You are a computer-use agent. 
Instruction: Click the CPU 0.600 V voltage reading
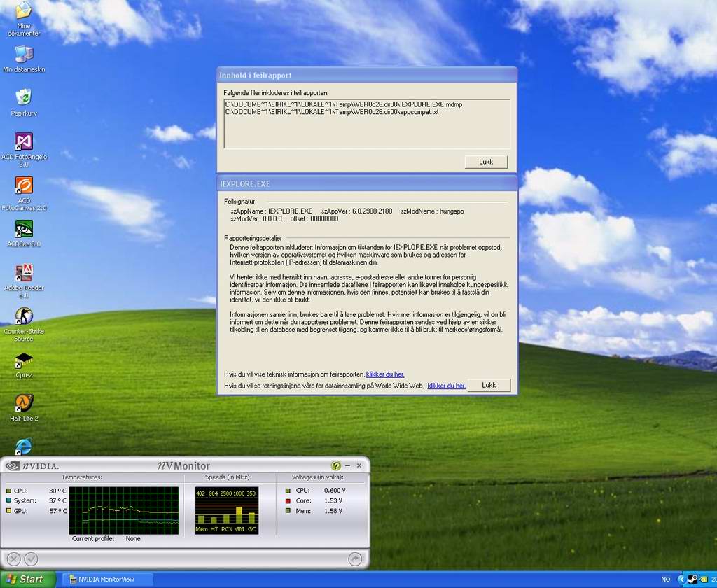(x=335, y=491)
